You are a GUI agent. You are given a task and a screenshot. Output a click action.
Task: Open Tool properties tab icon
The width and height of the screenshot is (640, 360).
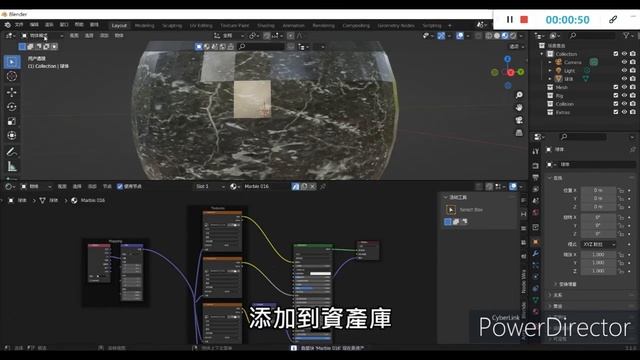click(536, 151)
